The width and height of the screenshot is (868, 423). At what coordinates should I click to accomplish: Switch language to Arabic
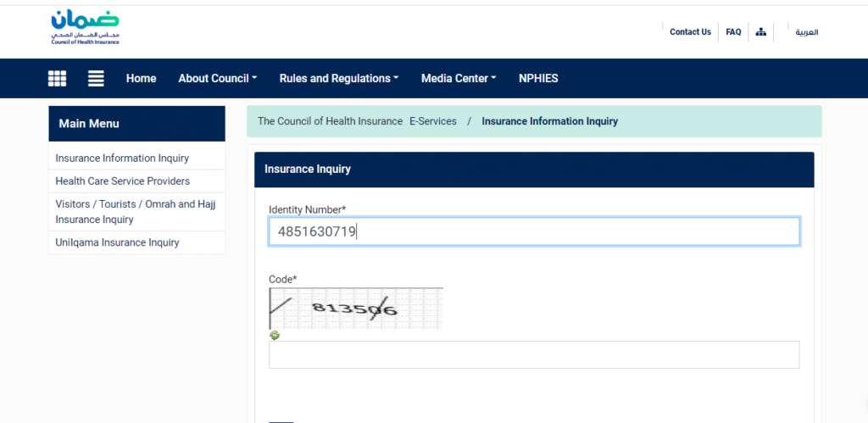(x=806, y=32)
